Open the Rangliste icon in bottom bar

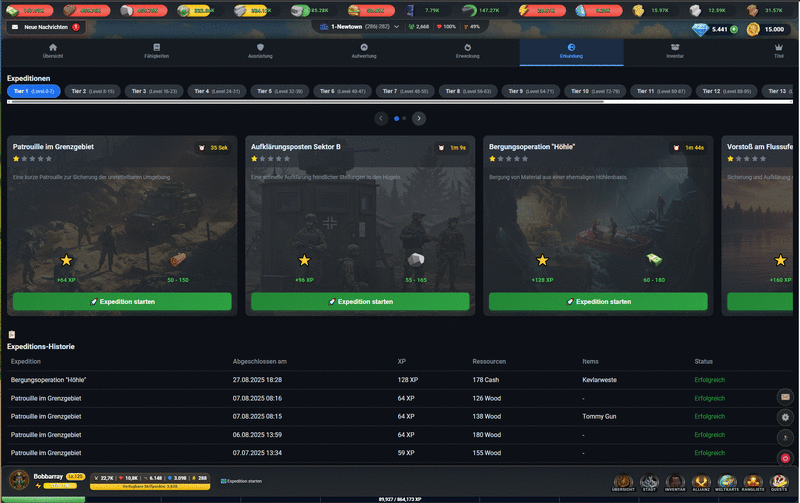[753, 482]
